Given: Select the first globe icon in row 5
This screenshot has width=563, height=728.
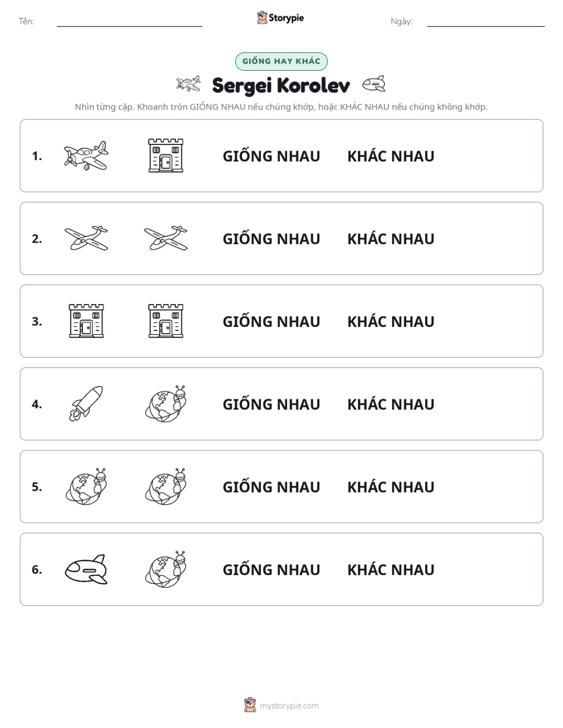Looking at the screenshot, I should tap(86, 486).
